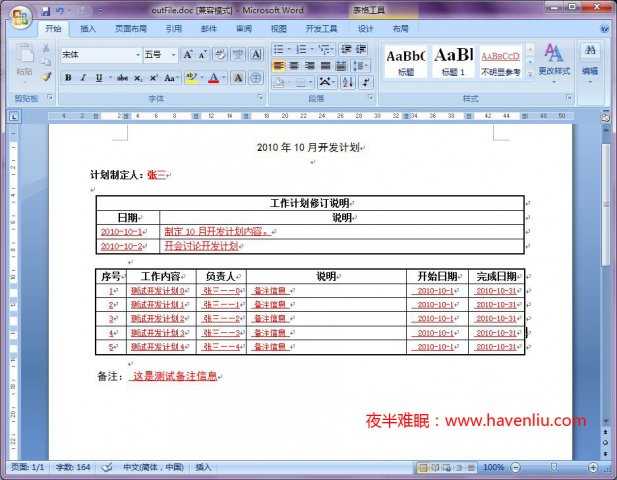Click the Find binoculars icon

click(x=590, y=51)
